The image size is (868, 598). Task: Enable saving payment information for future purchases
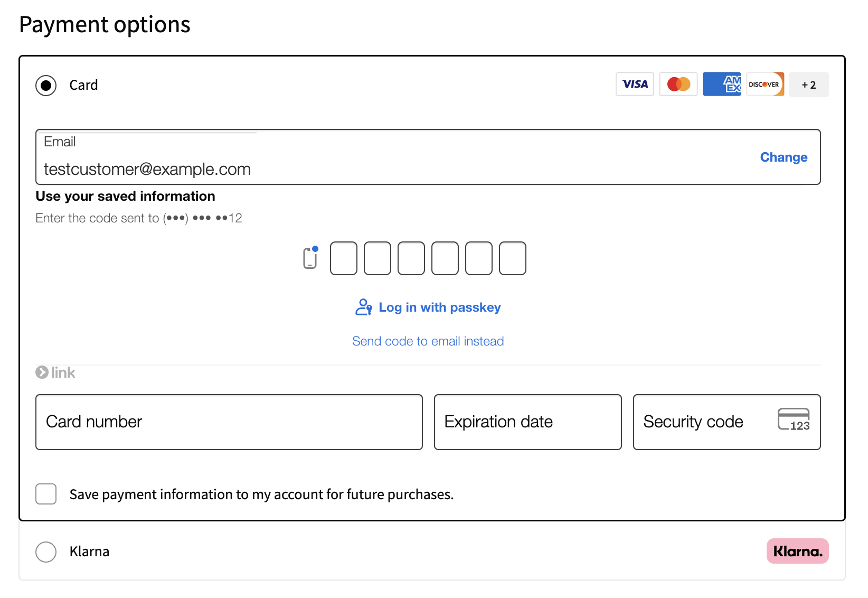click(x=46, y=494)
